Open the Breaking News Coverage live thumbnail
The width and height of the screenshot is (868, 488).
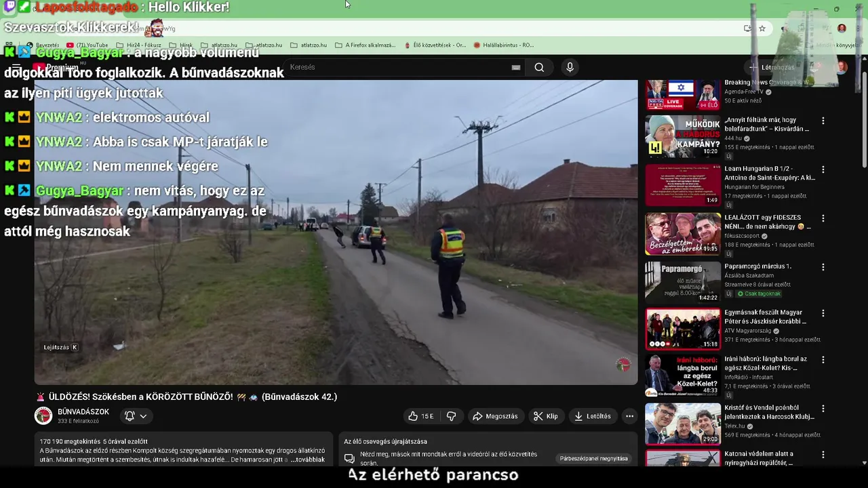pos(682,95)
